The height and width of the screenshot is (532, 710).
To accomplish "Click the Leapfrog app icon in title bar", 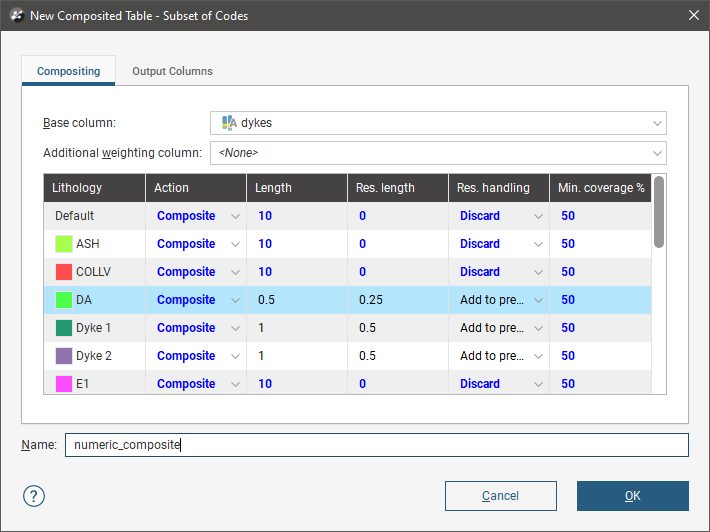I will (16, 16).
